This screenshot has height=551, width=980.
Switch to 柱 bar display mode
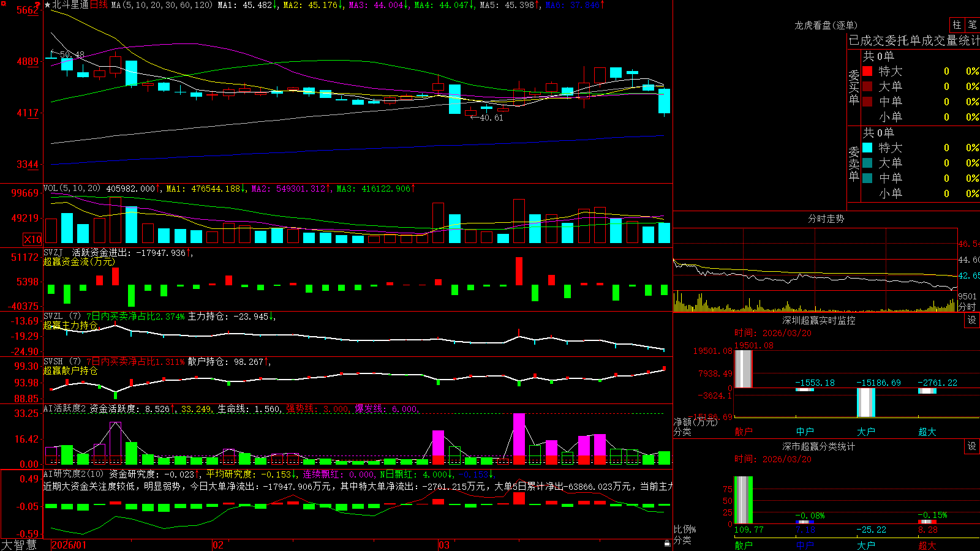pos(957,24)
